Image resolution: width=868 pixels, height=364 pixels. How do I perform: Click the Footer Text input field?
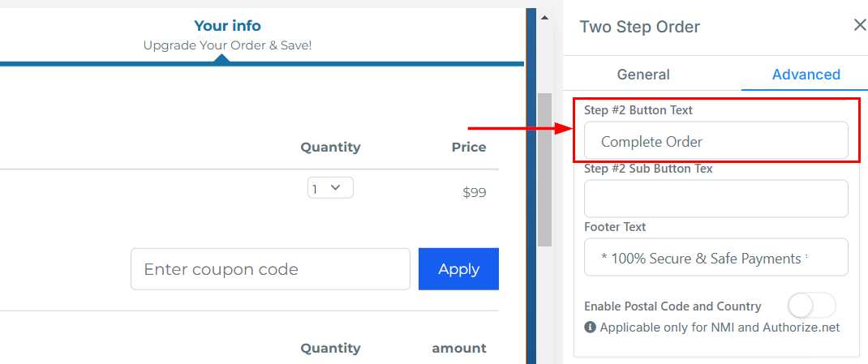coord(715,258)
